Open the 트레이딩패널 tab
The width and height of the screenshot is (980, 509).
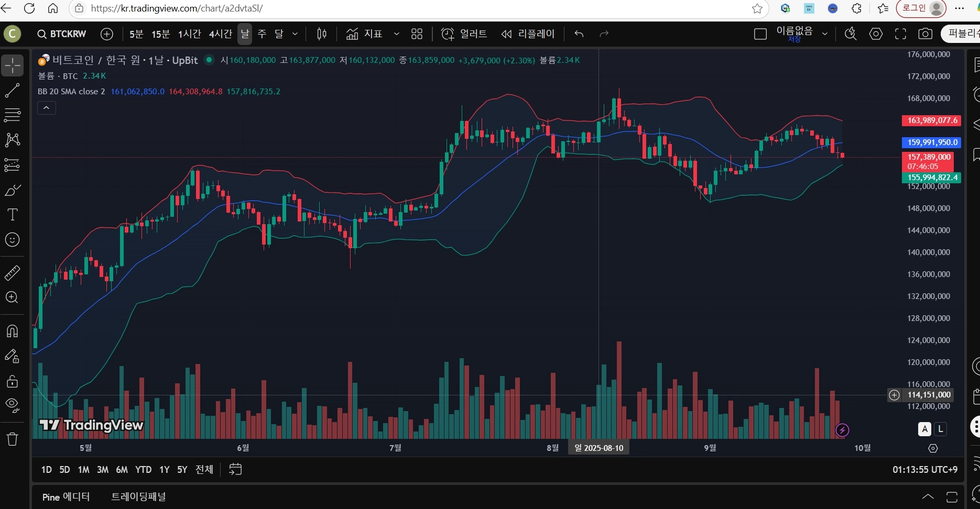pos(138,497)
